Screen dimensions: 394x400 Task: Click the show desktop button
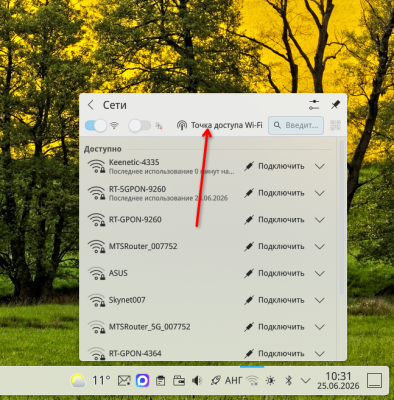click(x=374, y=380)
